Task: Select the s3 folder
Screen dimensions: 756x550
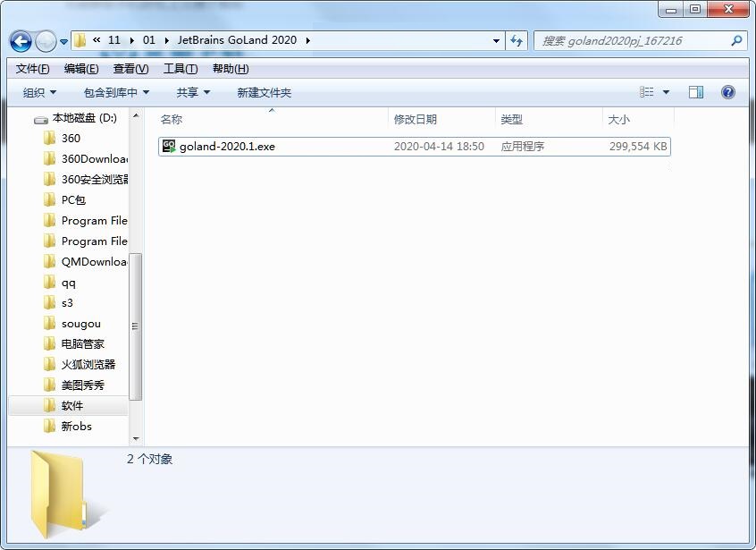Action: [x=67, y=303]
